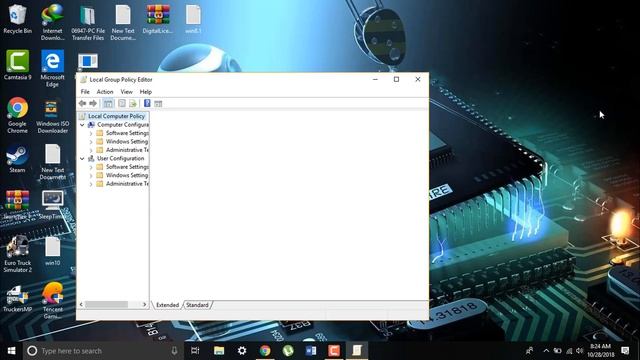Click the Properties toolbar icon
The width and height of the screenshot is (640, 360).
122,104
